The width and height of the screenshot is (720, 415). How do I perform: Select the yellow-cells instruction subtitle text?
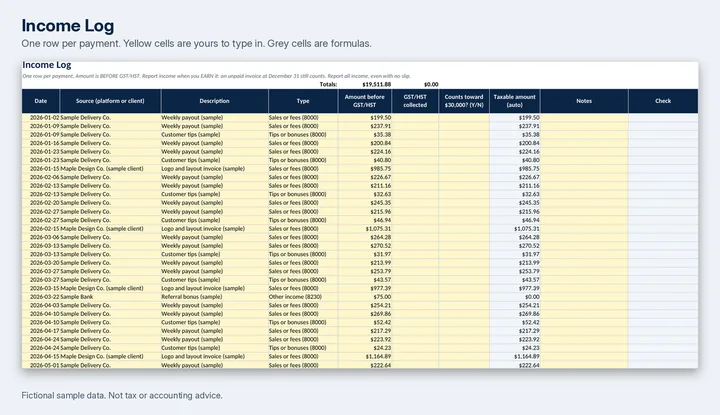(x=197, y=44)
